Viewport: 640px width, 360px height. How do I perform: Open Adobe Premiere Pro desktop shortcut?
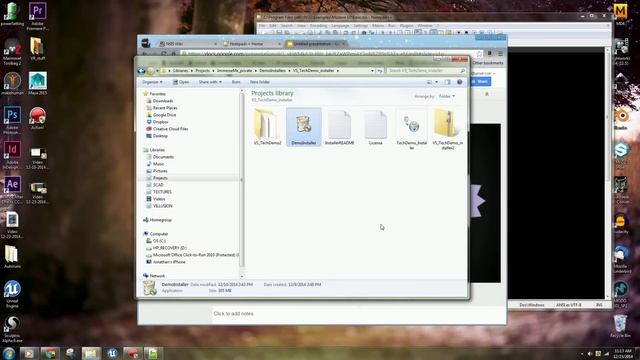(x=38, y=16)
